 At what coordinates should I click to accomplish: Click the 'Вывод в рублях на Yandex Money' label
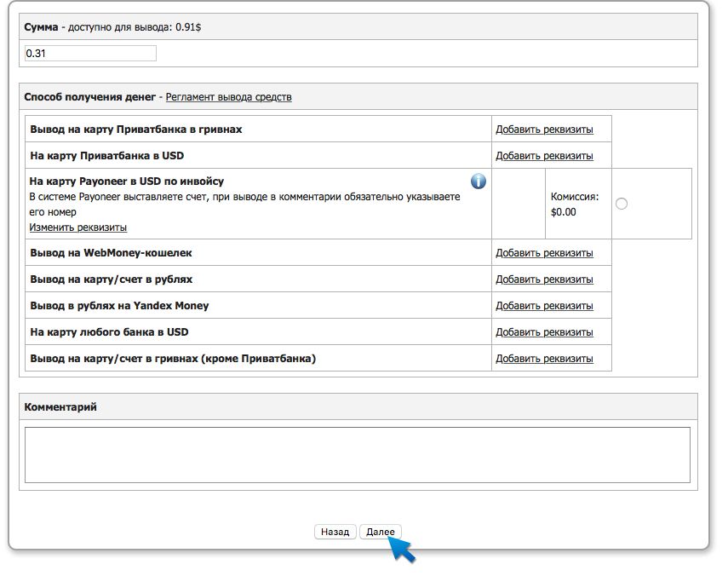[119, 306]
